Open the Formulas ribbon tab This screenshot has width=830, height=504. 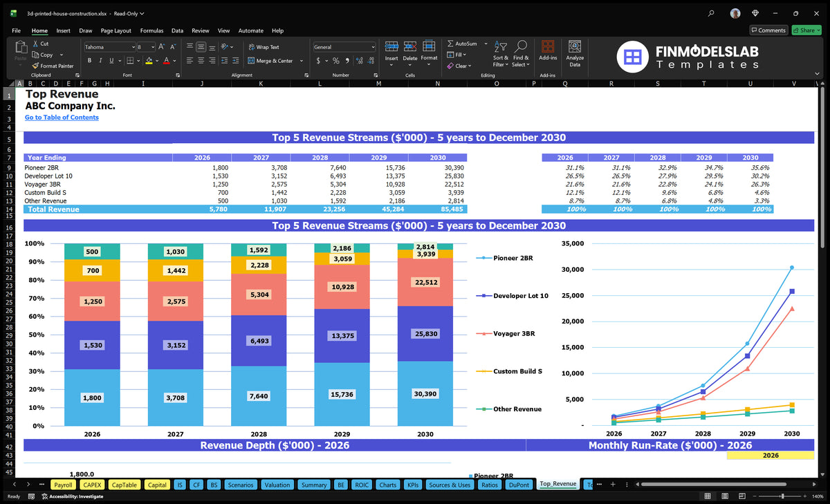click(151, 30)
